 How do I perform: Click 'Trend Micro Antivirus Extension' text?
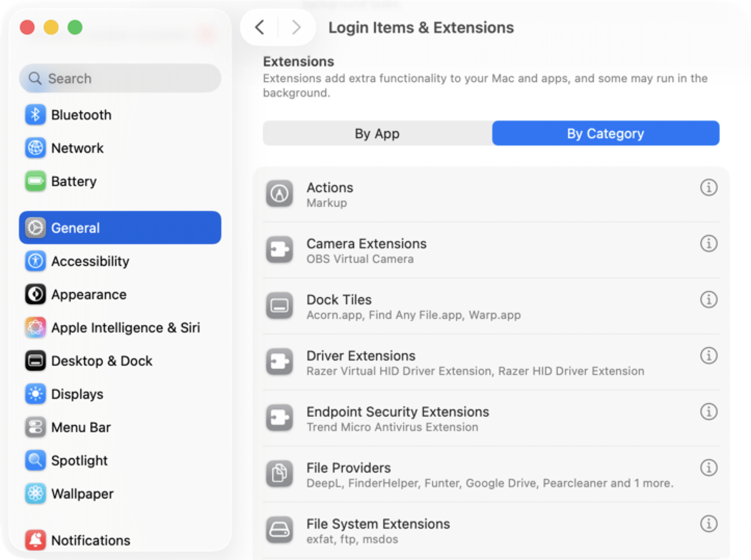tap(392, 427)
